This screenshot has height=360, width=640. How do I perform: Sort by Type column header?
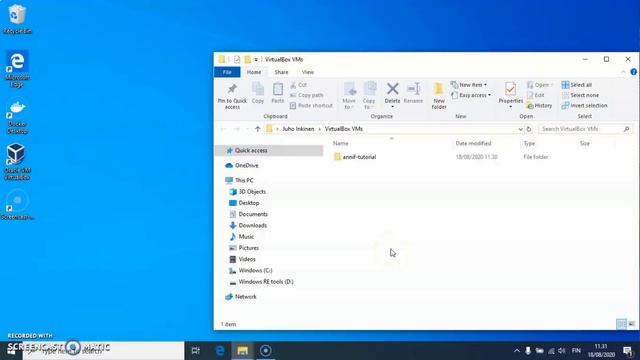tap(529, 143)
